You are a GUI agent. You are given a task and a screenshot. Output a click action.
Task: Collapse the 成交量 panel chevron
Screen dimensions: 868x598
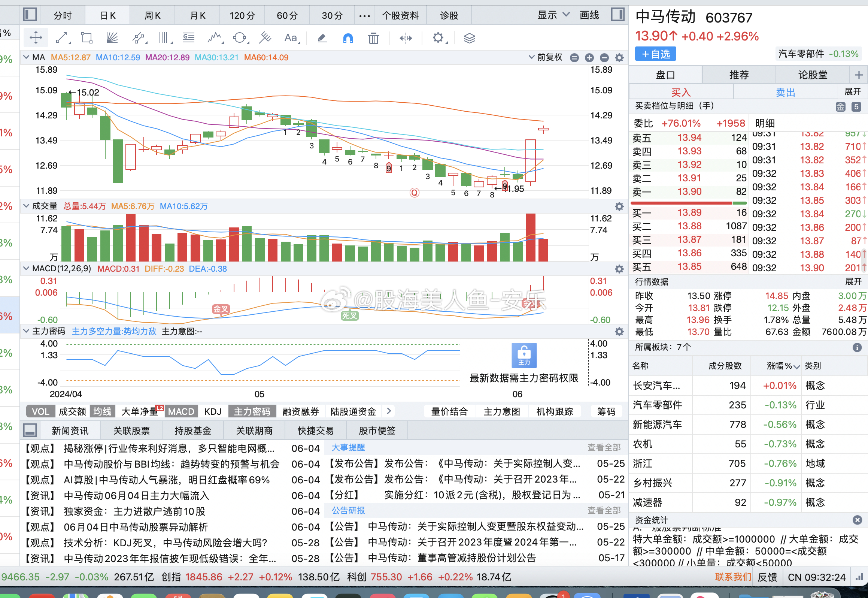pos(26,206)
